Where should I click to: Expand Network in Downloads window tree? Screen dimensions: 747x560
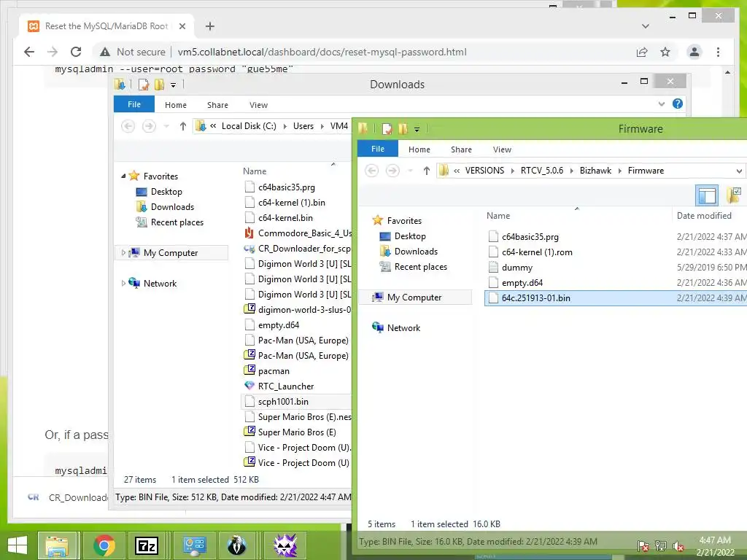click(123, 283)
